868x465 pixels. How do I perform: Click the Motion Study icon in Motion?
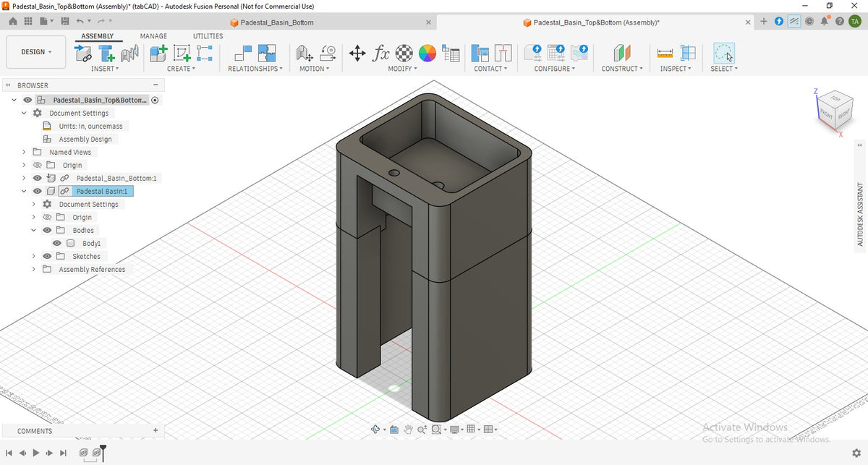(x=327, y=53)
